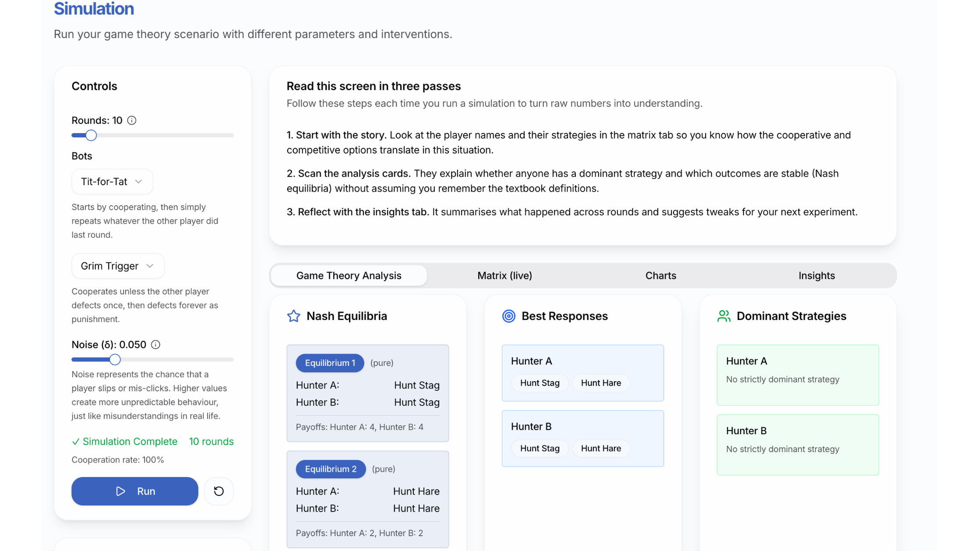
Task: Click the Nash Equilibria star icon
Action: (293, 316)
